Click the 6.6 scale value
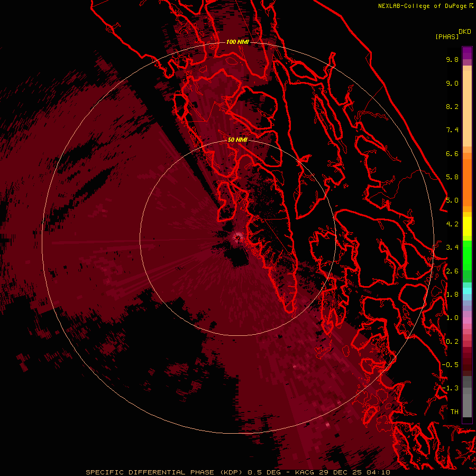 click(x=452, y=153)
